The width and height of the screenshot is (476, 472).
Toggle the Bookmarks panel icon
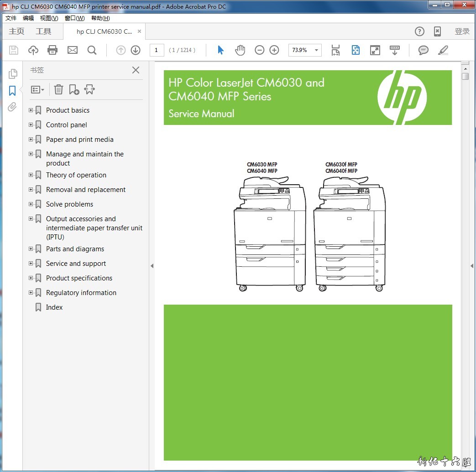[12, 91]
